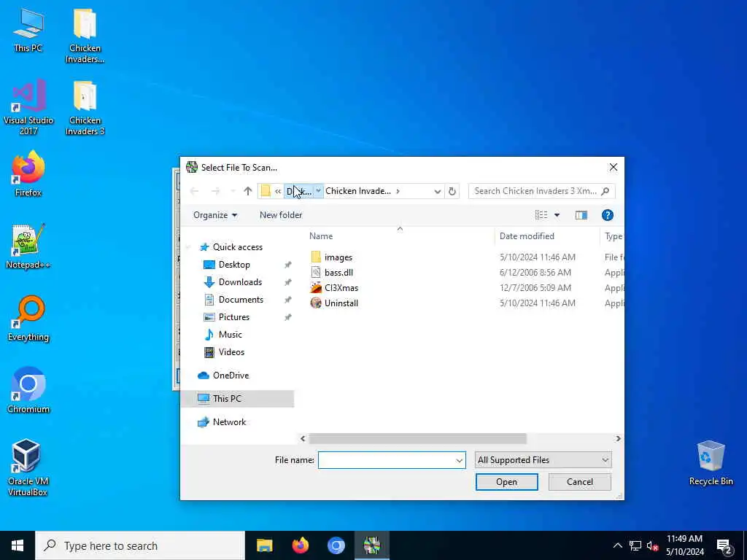This screenshot has width=747, height=560.
Task: Open Oracle VM VirtualBox shortcut
Action: 28,467
